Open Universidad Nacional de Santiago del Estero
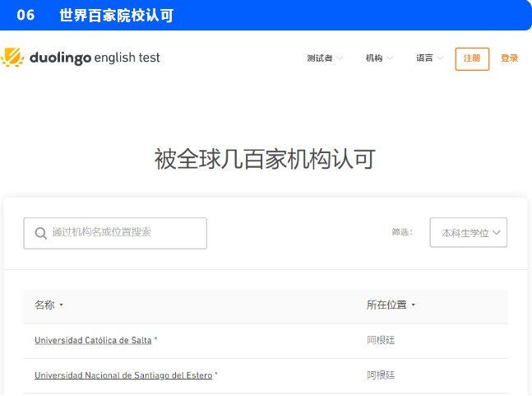Viewport: 532px width, 396px height. [123, 375]
